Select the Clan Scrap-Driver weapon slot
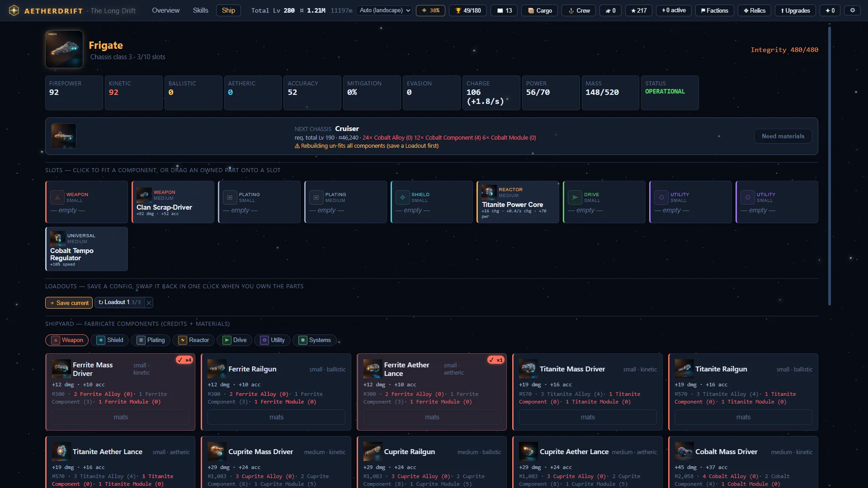Screen dimensions: 868x488 tap(173, 202)
